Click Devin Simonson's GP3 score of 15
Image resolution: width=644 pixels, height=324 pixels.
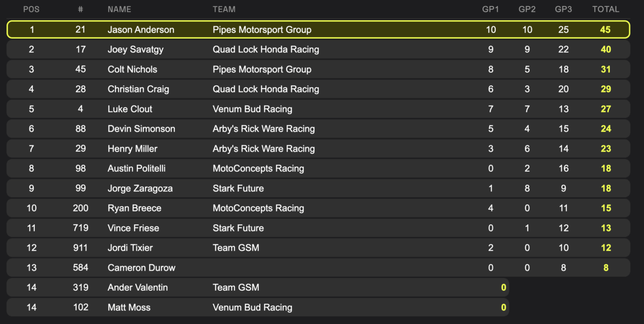tap(563, 129)
